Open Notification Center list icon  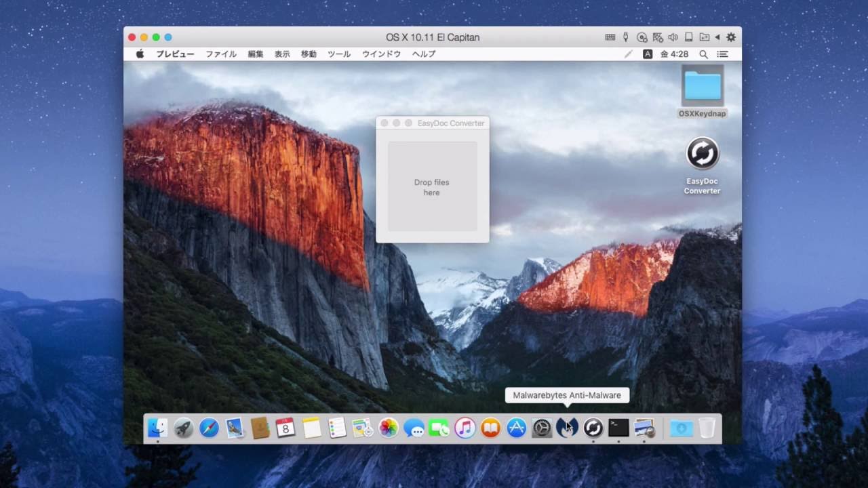723,54
